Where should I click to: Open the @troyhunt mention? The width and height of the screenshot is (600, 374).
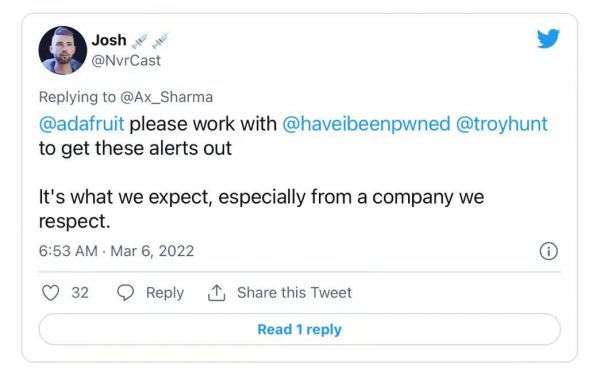tap(502, 124)
